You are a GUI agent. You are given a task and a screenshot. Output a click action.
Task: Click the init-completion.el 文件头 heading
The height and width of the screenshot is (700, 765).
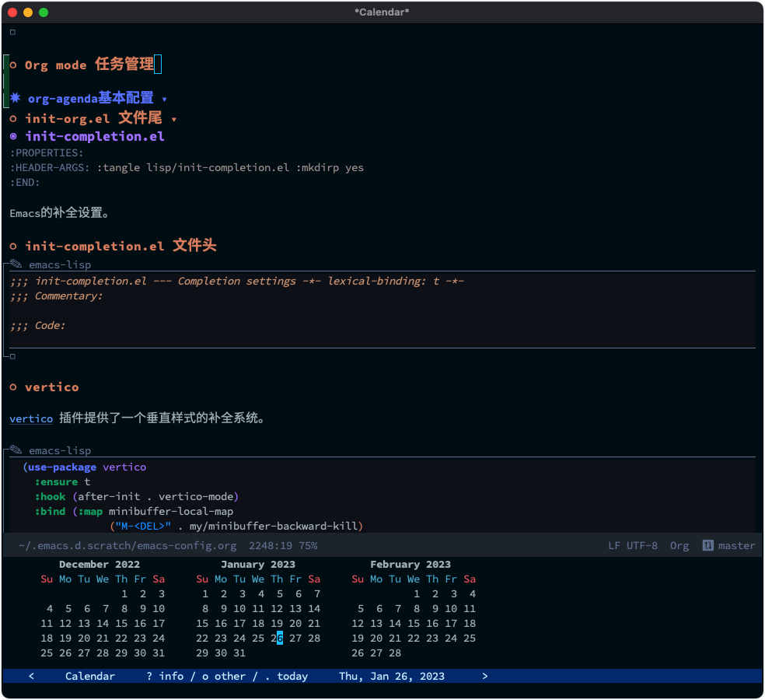121,246
